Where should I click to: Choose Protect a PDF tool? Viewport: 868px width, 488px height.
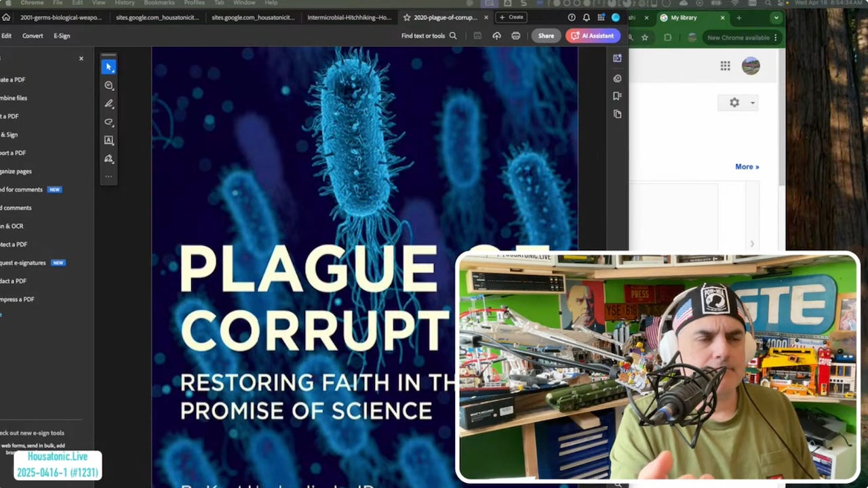[x=14, y=245]
